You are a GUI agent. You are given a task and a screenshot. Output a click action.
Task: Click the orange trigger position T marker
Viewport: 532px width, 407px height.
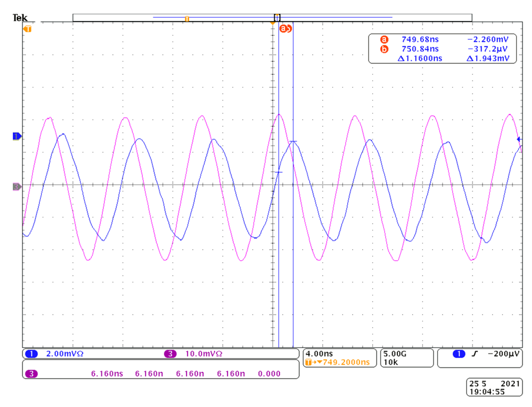pos(27,29)
